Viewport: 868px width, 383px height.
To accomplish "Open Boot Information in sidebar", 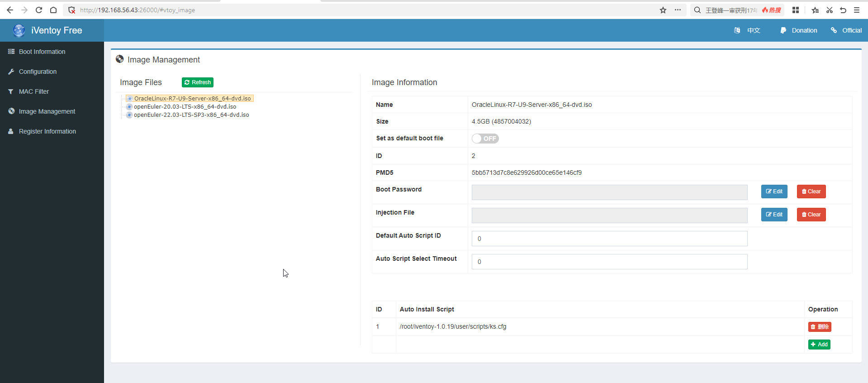I will coord(42,52).
